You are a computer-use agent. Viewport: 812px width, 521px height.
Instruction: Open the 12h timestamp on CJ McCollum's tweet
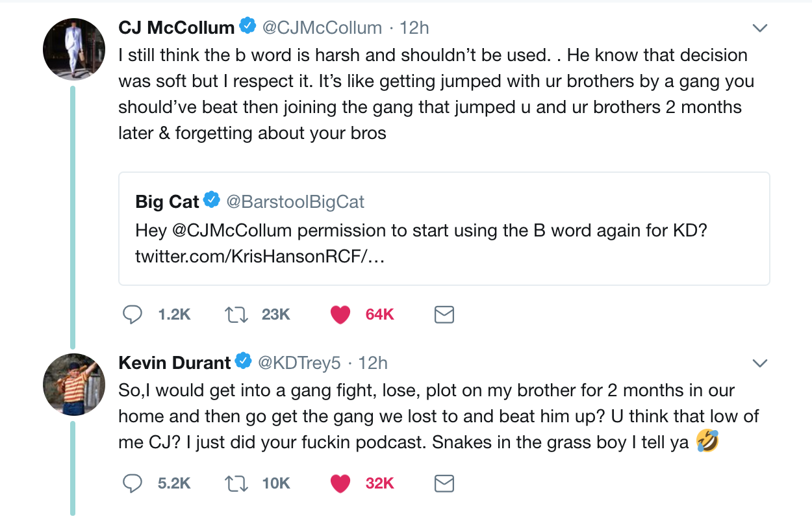pos(414,28)
